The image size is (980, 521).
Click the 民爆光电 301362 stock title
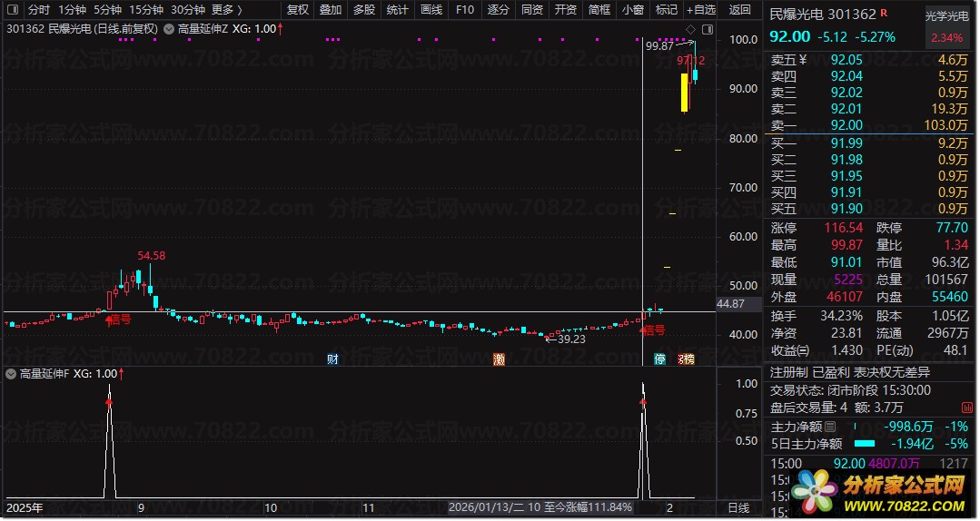pos(823,14)
